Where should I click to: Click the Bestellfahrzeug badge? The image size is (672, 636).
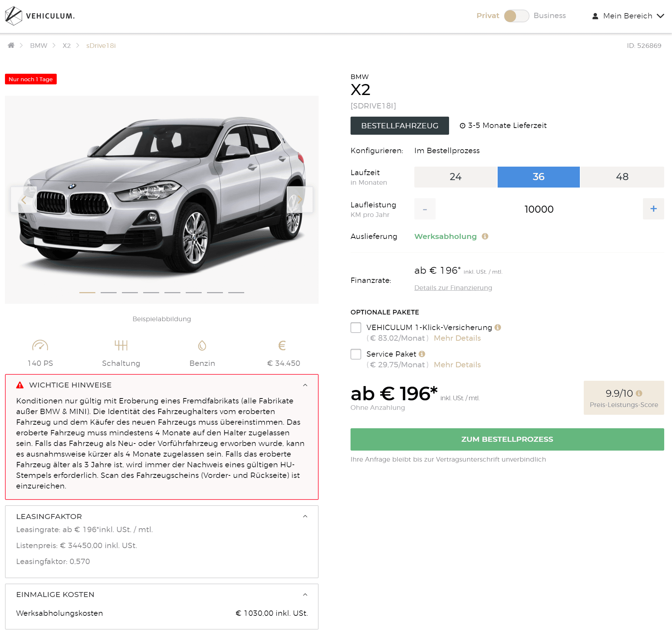click(x=400, y=125)
